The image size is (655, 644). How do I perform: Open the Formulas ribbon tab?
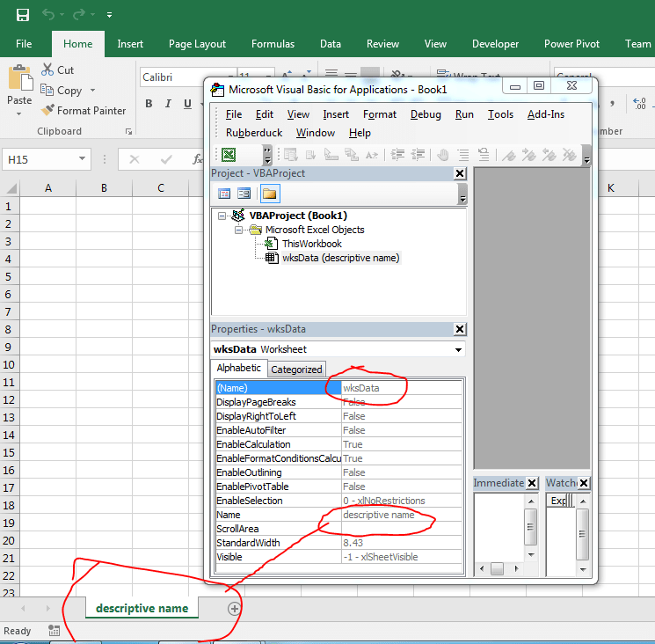[x=273, y=44]
